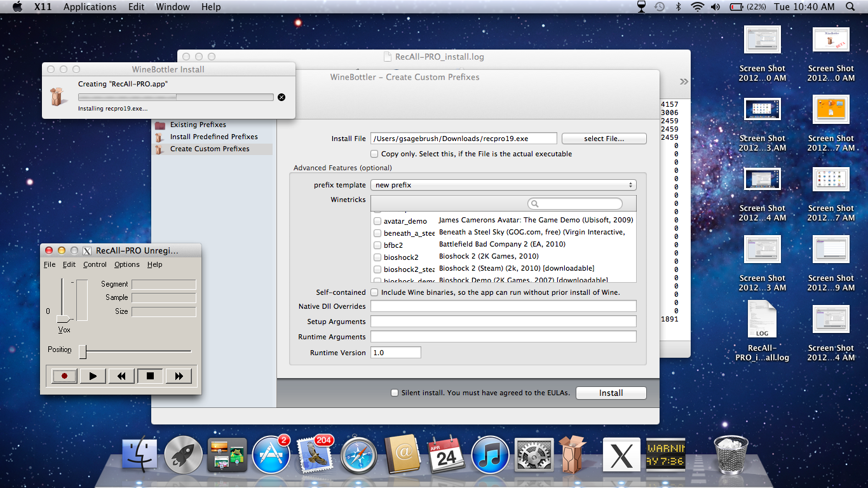Click the Position slider thumb in RecAll-PRO
Image resolution: width=868 pixels, height=488 pixels.
point(83,351)
